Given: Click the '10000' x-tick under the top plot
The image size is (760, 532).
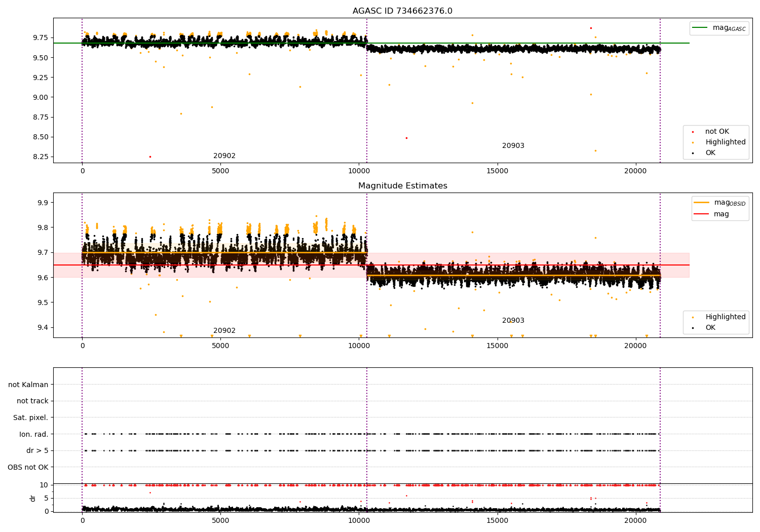Looking at the screenshot, I should click(359, 171).
